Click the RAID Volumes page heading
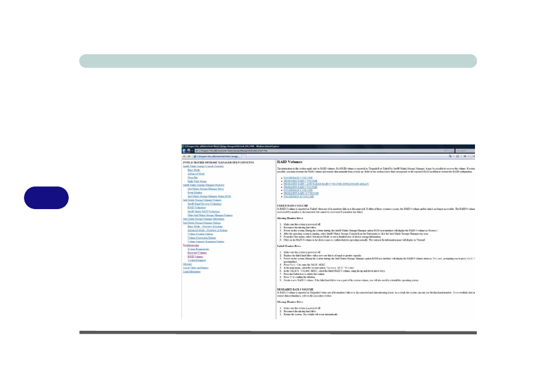Image resolution: width=556 pixels, height=392 pixels. (290, 162)
